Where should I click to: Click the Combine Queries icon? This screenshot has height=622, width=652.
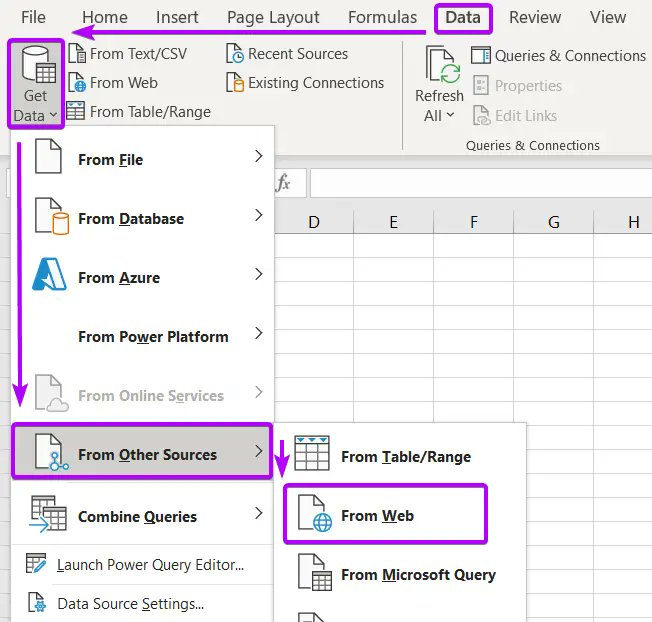pyautogui.click(x=48, y=514)
